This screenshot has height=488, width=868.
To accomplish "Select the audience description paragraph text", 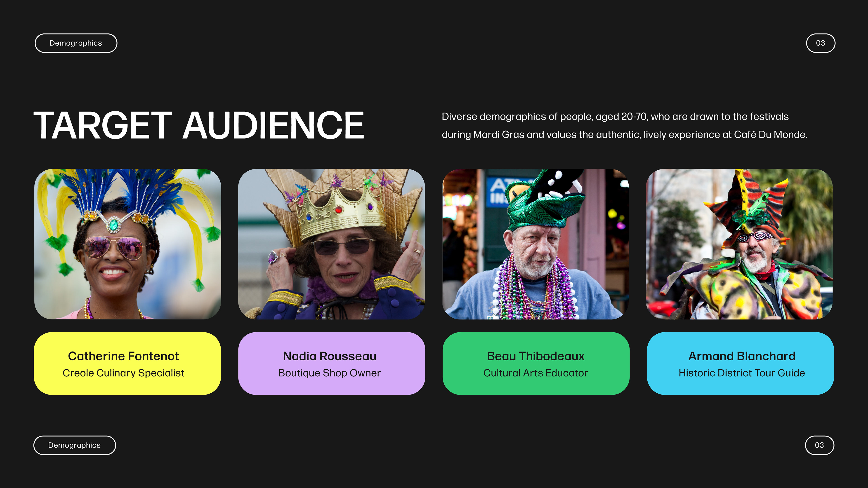I will [625, 126].
